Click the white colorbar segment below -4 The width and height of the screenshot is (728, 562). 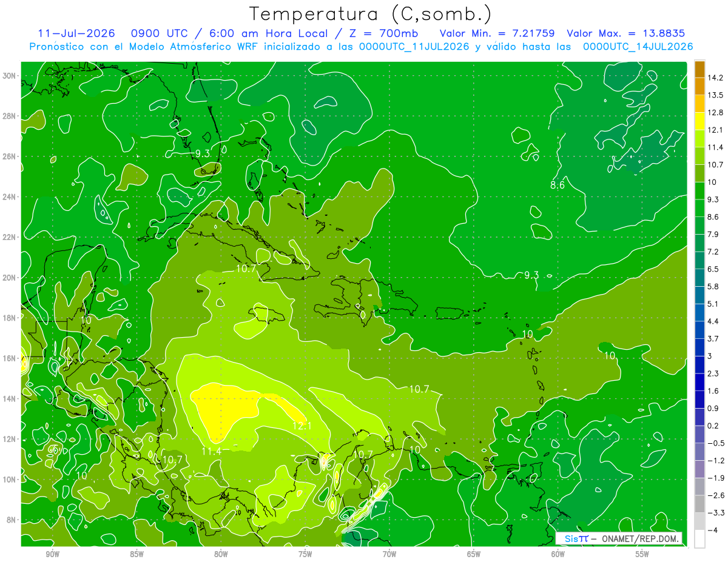pyautogui.click(x=699, y=538)
